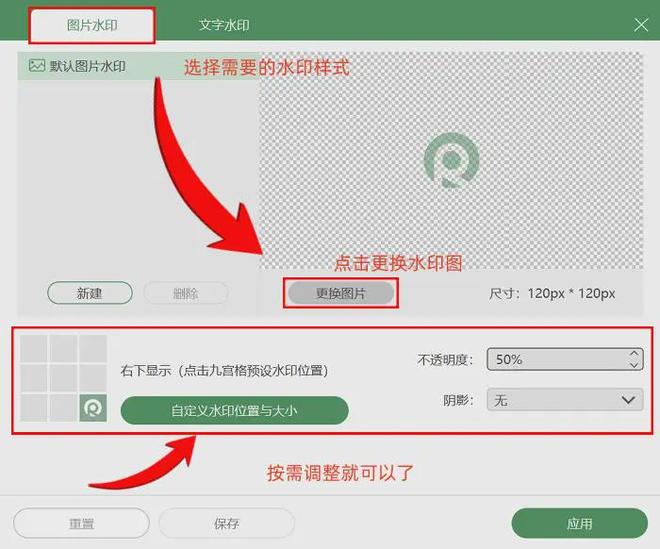Viewport: 660px width, 549px height.
Task: Open the 阴影 dropdown showing 无
Action: pyautogui.click(x=565, y=400)
